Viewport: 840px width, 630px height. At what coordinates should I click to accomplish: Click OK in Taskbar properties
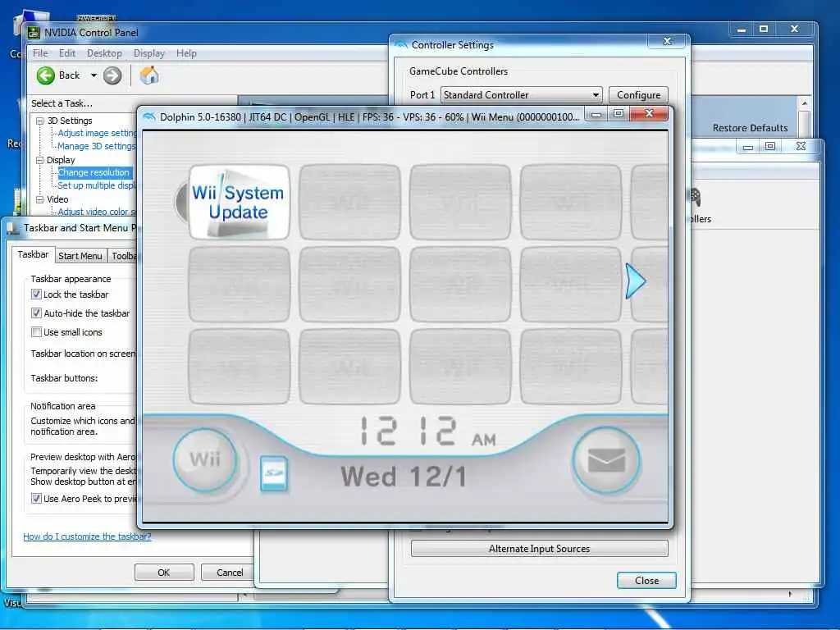(164, 573)
